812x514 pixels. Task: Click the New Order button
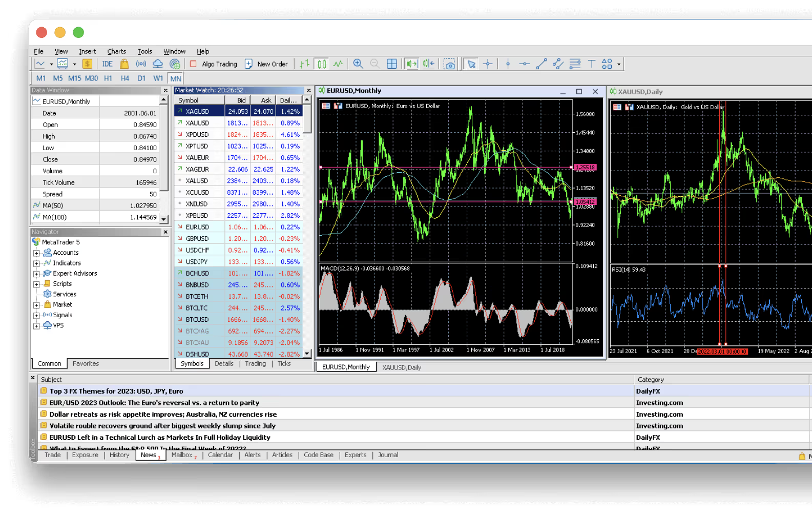coord(266,64)
